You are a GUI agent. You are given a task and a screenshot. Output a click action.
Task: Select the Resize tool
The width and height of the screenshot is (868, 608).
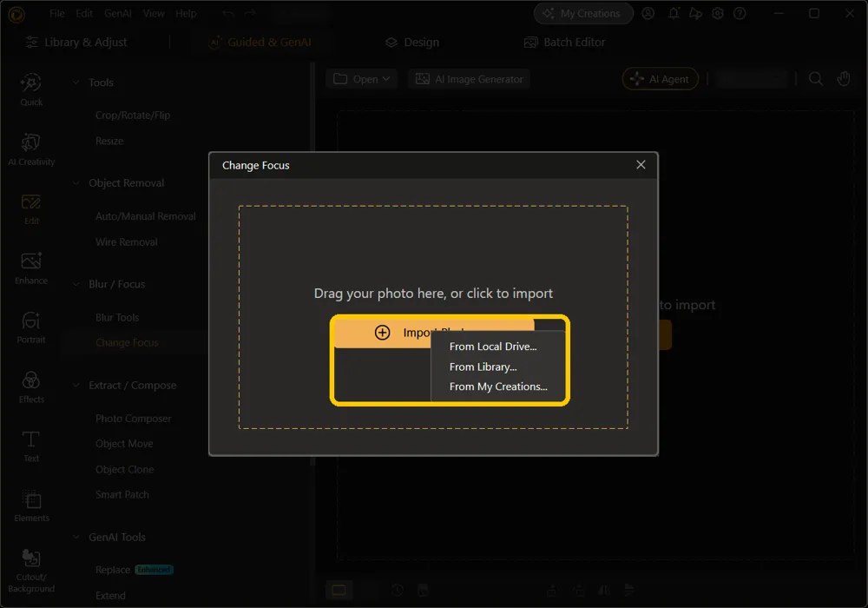109,141
